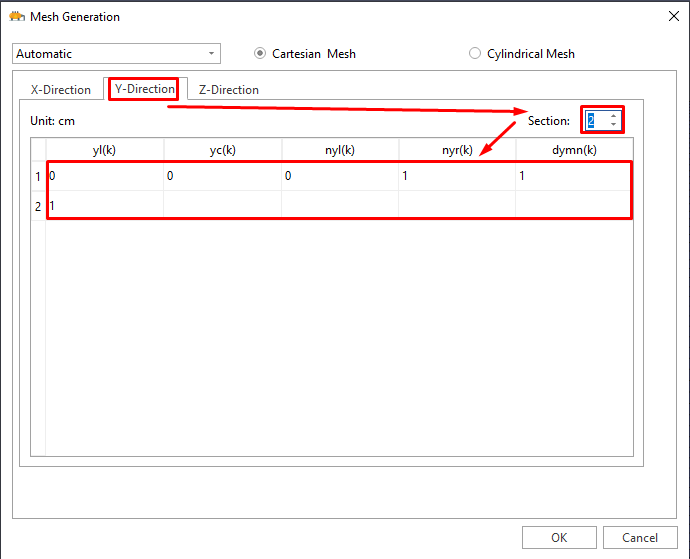Click the yc(k) column header

(x=222, y=150)
